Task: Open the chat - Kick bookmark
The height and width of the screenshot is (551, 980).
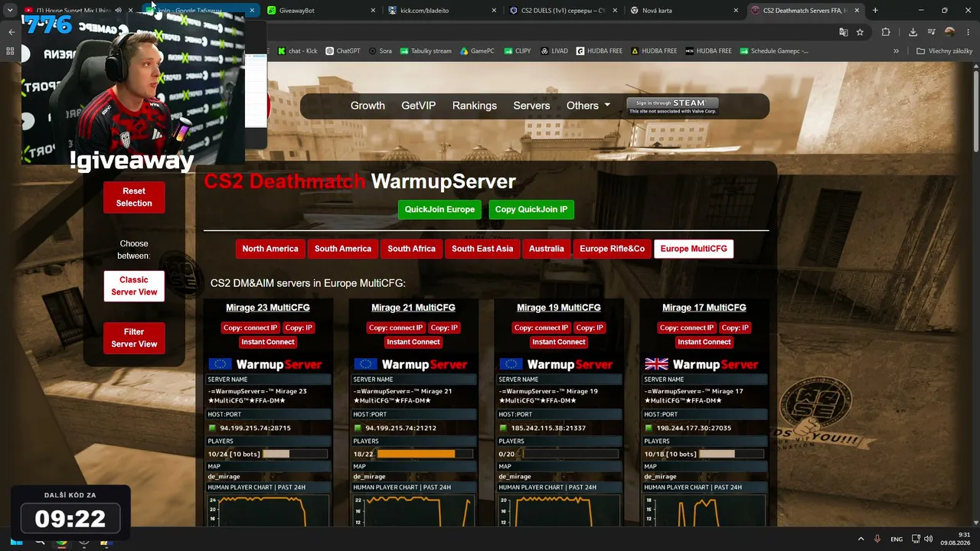Action: coord(298,51)
